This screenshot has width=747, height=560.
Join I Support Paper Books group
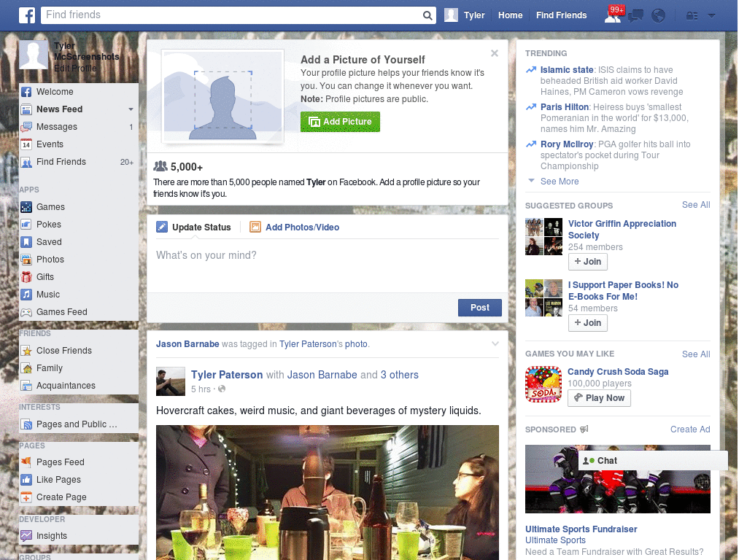click(588, 323)
